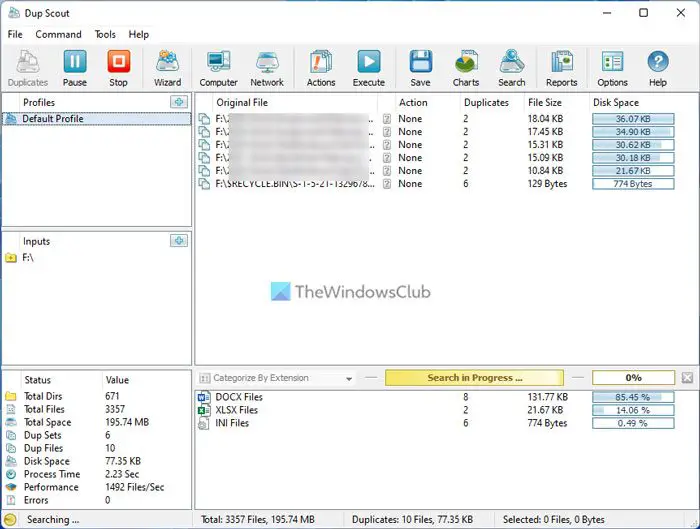Add a new input directory
The height and width of the screenshot is (529, 700).
tap(179, 241)
